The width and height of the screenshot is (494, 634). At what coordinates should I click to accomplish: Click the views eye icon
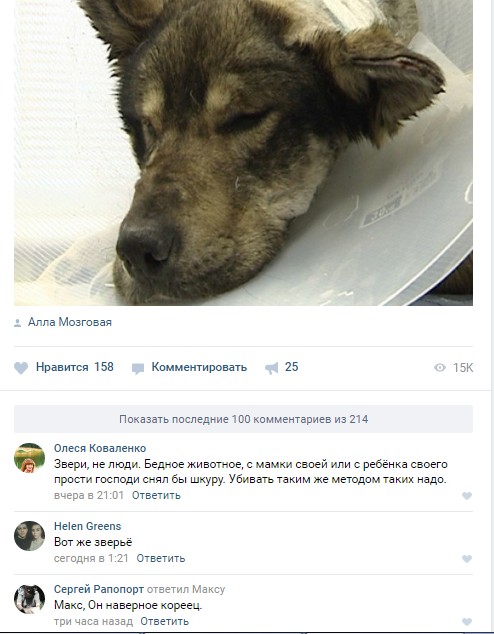[439, 368]
